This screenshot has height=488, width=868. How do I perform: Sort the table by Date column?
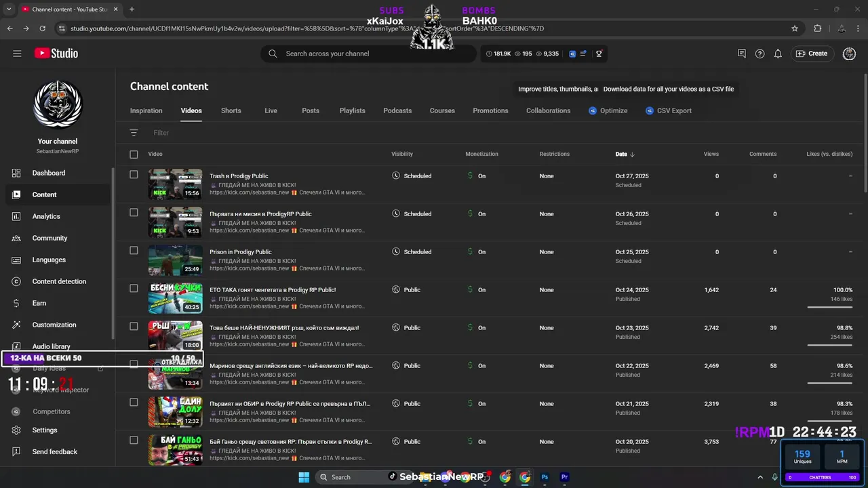point(625,155)
